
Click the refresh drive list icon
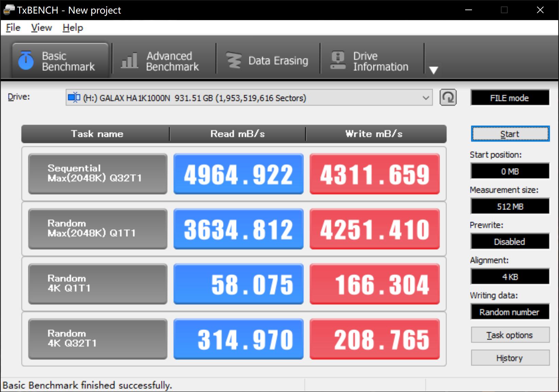448,98
